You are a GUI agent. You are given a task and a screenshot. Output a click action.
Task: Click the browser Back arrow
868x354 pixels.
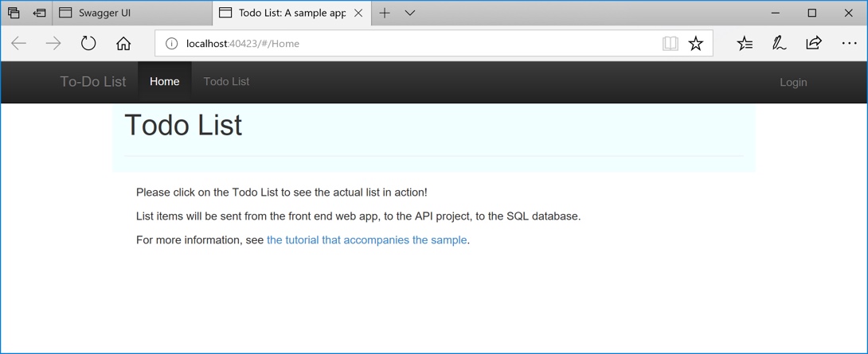pos(19,44)
